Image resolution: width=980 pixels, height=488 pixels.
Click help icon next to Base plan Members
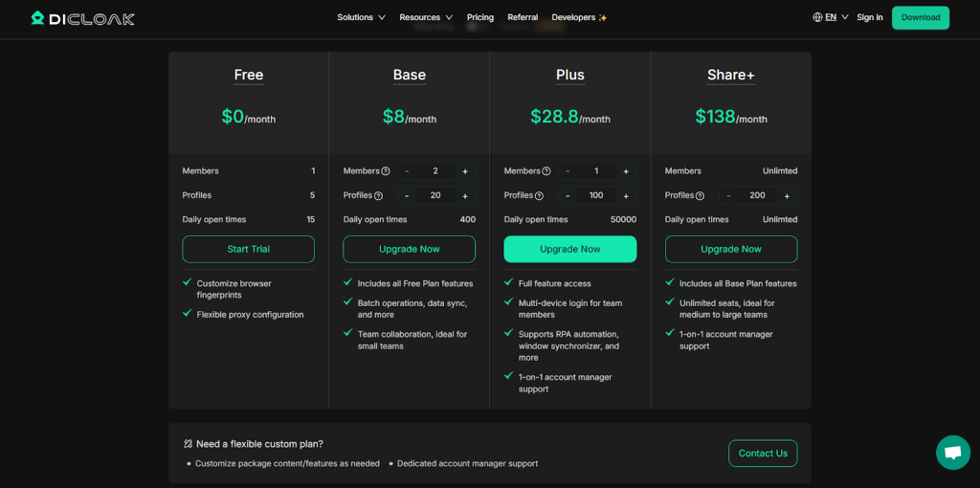pyautogui.click(x=386, y=171)
